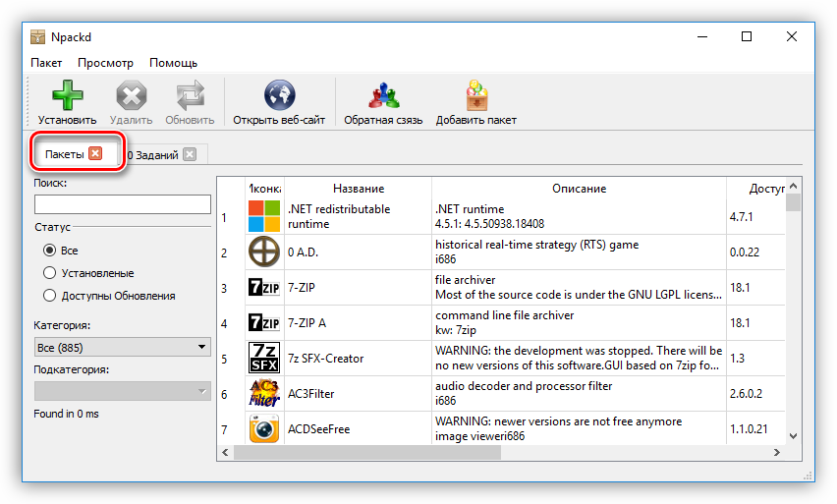The width and height of the screenshot is (837, 504).
Task: Close the Пакеты tab with red X
Action: [95, 153]
